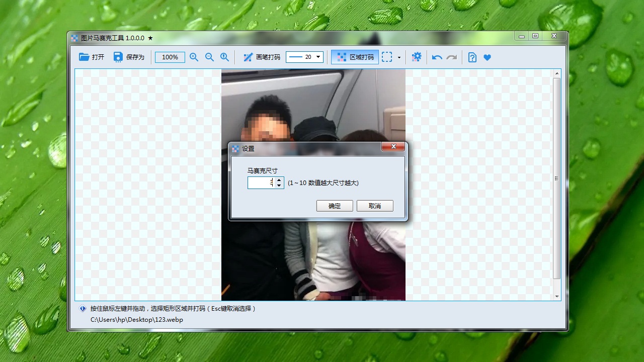
Task: Select the 画笔打码 brush mosaic tool
Action: pyautogui.click(x=262, y=57)
